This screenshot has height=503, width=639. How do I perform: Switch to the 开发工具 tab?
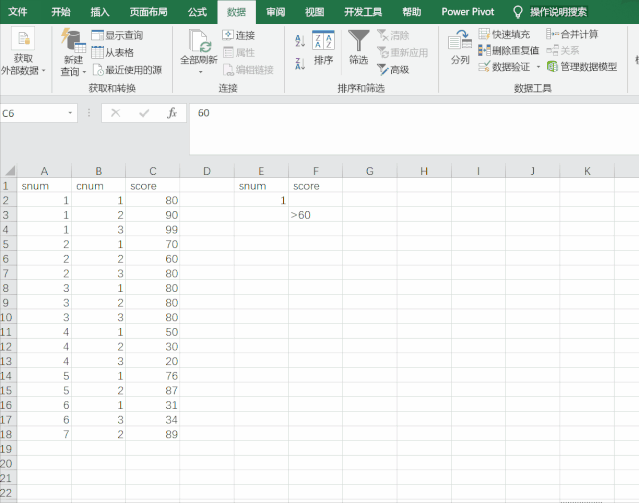363,12
